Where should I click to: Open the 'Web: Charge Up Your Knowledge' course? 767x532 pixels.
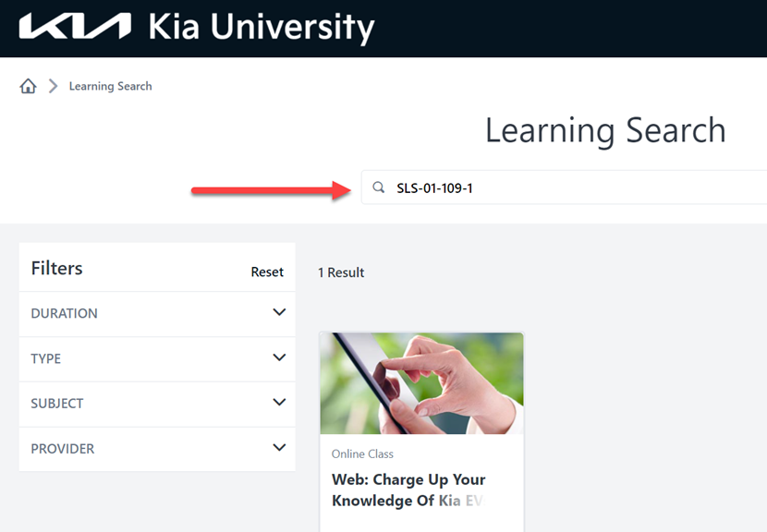point(408,490)
